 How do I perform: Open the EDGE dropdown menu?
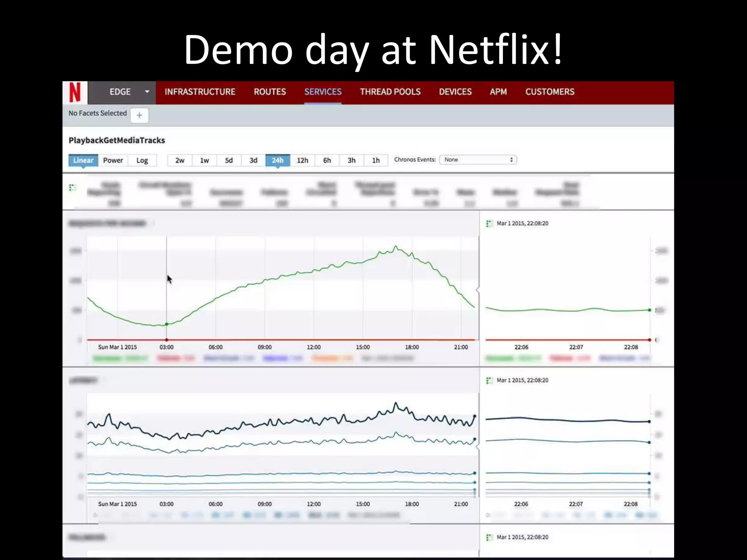147,92
